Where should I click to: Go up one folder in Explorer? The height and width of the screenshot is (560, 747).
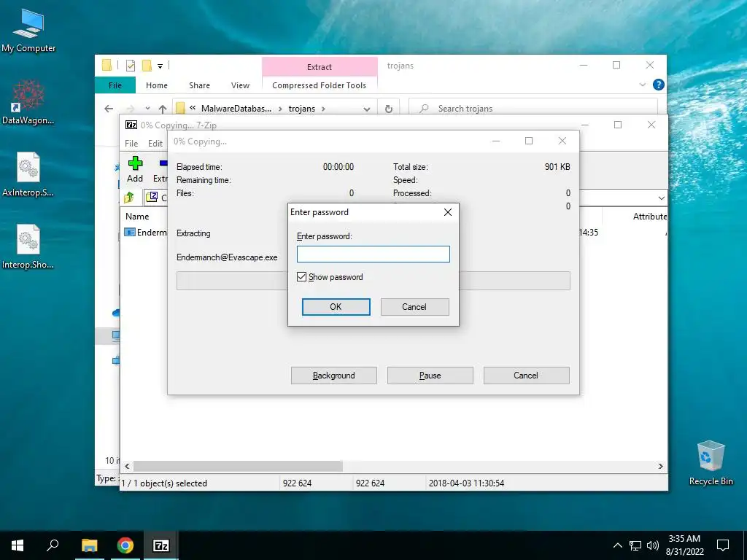coord(163,109)
